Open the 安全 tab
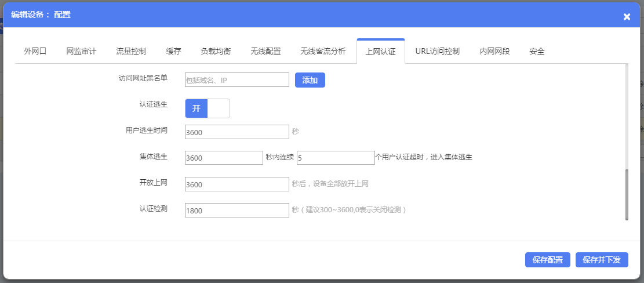The width and height of the screenshot is (644, 283). tap(537, 51)
